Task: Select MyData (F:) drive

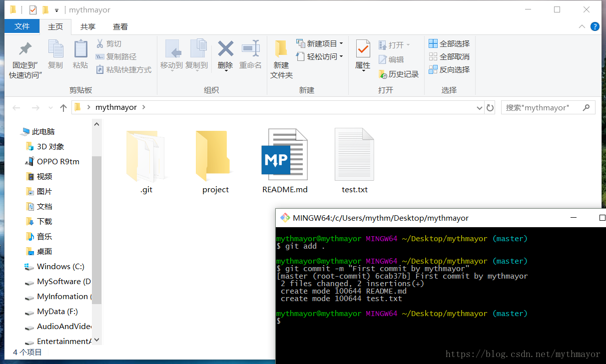Action: (x=51, y=312)
